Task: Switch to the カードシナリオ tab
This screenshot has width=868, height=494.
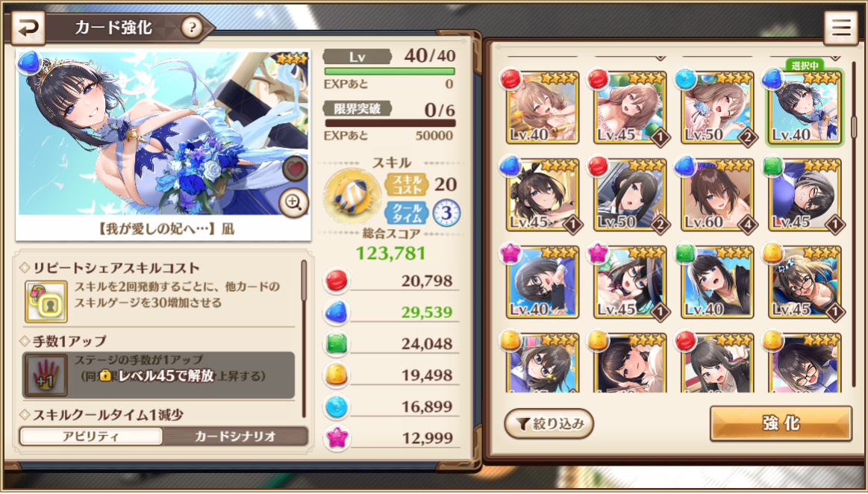Action: click(x=235, y=437)
